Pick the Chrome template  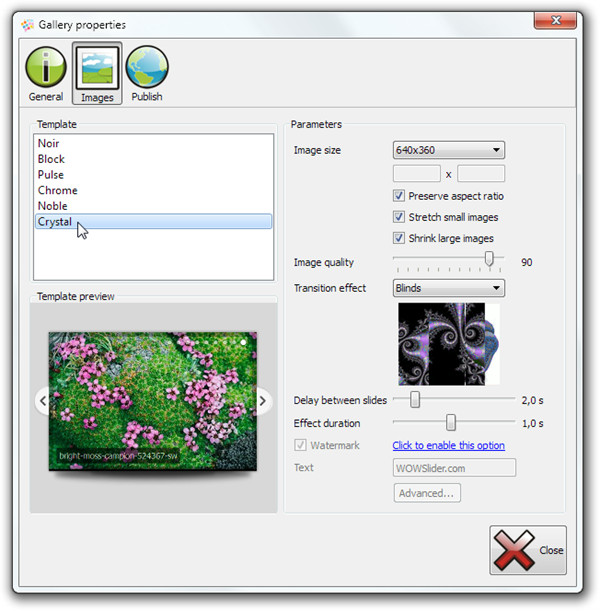pyautogui.click(x=153, y=190)
